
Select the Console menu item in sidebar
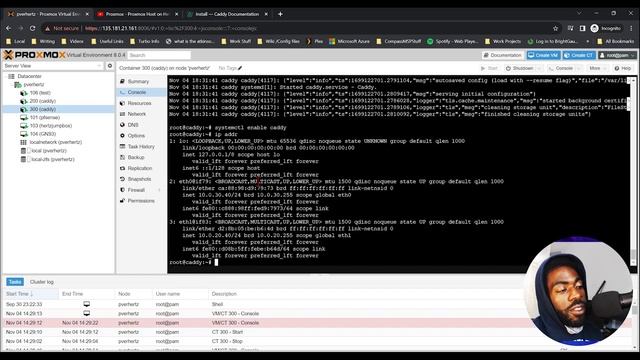(x=137, y=92)
